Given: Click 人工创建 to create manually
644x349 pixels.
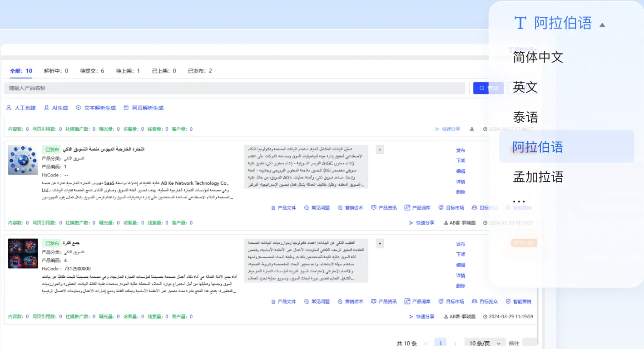Looking at the screenshot, I should [21, 108].
